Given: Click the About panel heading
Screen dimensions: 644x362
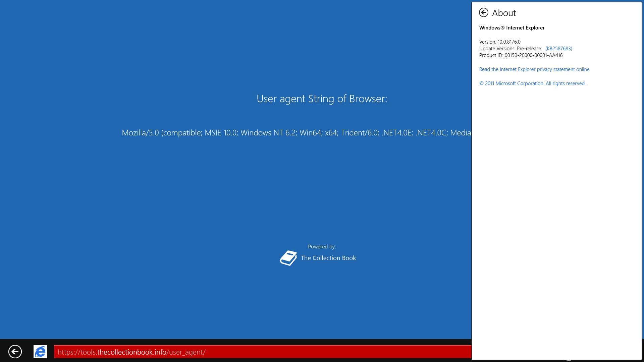Looking at the screenshot, I should 504,13.
